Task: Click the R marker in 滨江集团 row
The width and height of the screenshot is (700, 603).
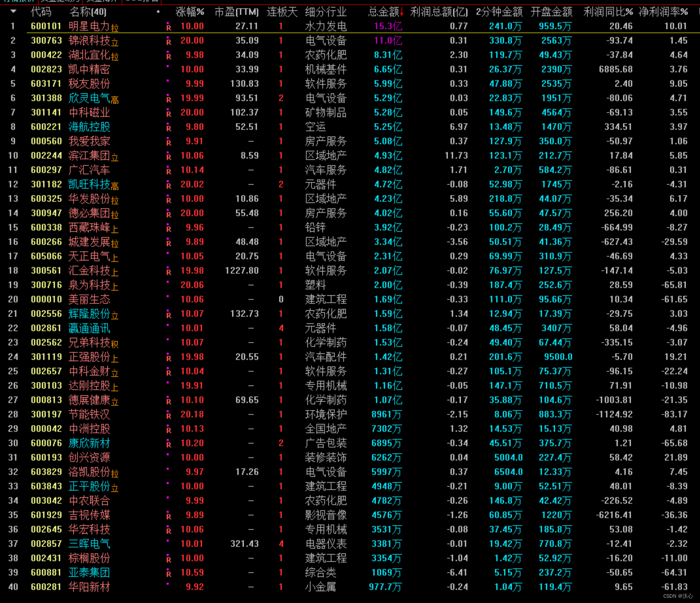Action: pos(169,157)
